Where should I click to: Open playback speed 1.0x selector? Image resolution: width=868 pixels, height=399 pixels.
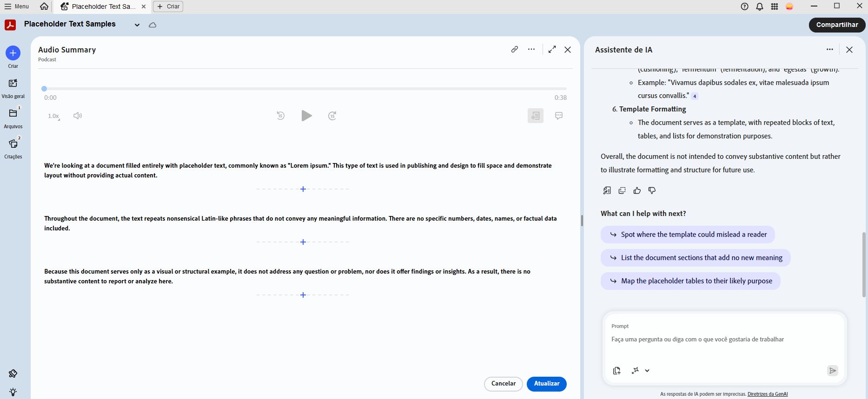point(54,116)
